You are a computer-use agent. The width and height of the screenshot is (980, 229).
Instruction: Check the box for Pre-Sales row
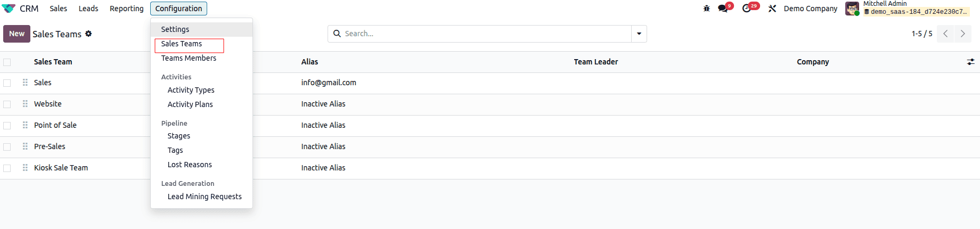pos(7,147)
